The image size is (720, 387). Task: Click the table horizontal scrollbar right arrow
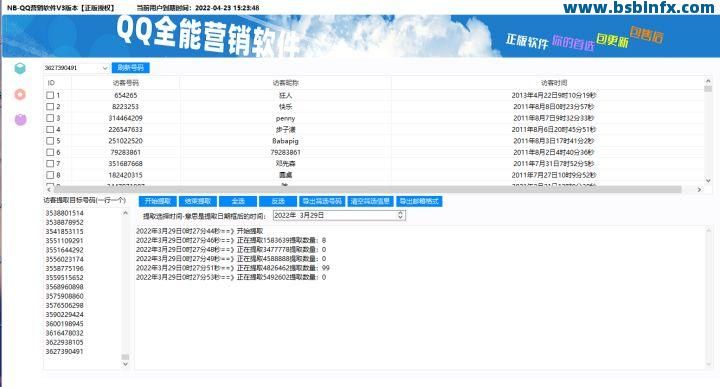(699, 189)
